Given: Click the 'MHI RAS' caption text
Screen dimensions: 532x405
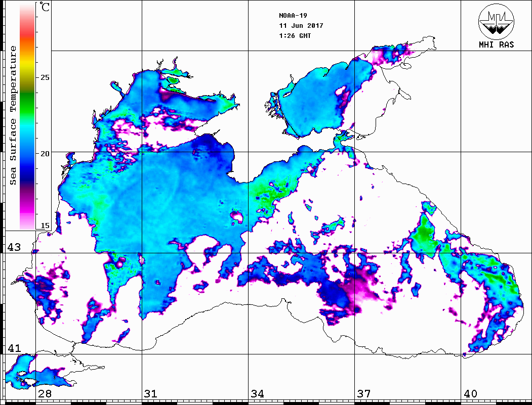Looking at the screenshot, I should tap(497, 44).
